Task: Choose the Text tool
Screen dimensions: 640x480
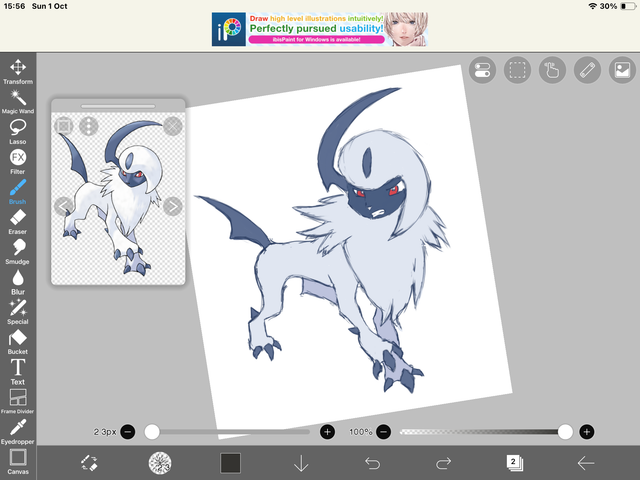Action: pos(18,372)
